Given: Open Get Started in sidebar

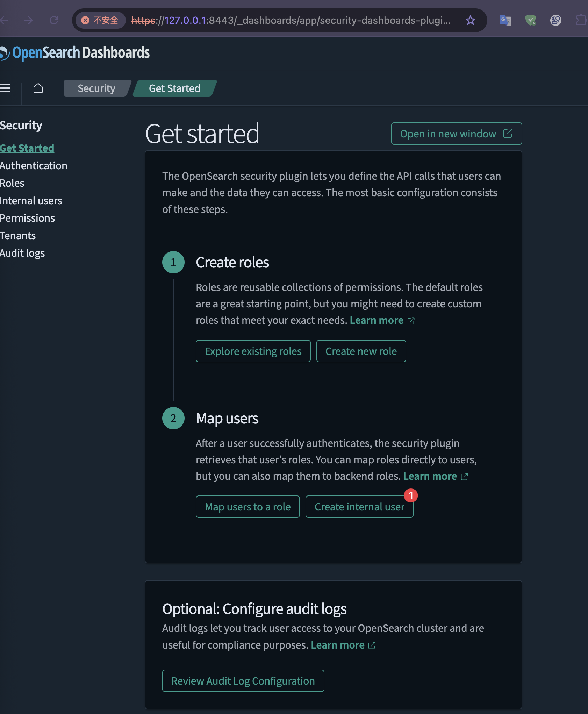Looking at the screenshot, I should 27,148.
